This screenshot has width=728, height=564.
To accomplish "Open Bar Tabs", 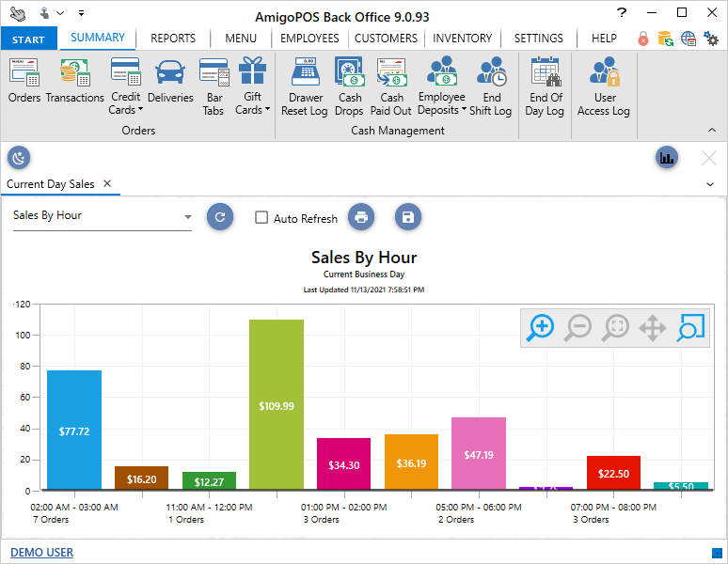I will [x=214, y=86].
